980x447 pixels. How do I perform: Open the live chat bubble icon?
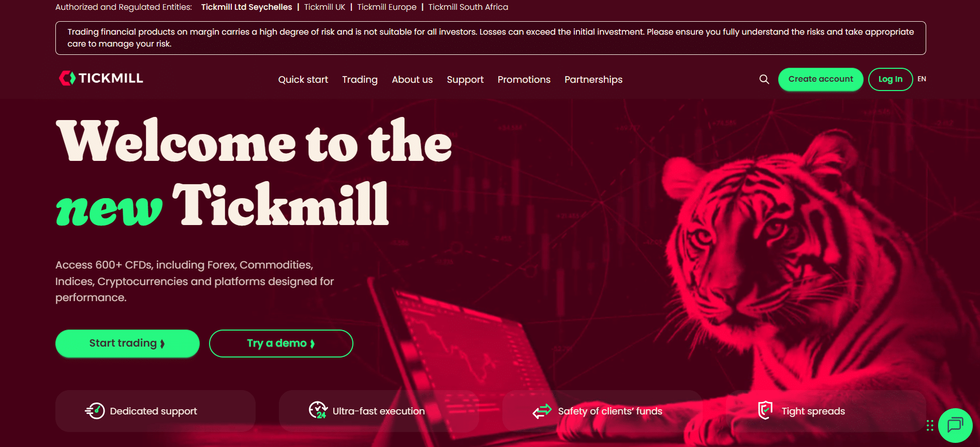pos(955,425)
